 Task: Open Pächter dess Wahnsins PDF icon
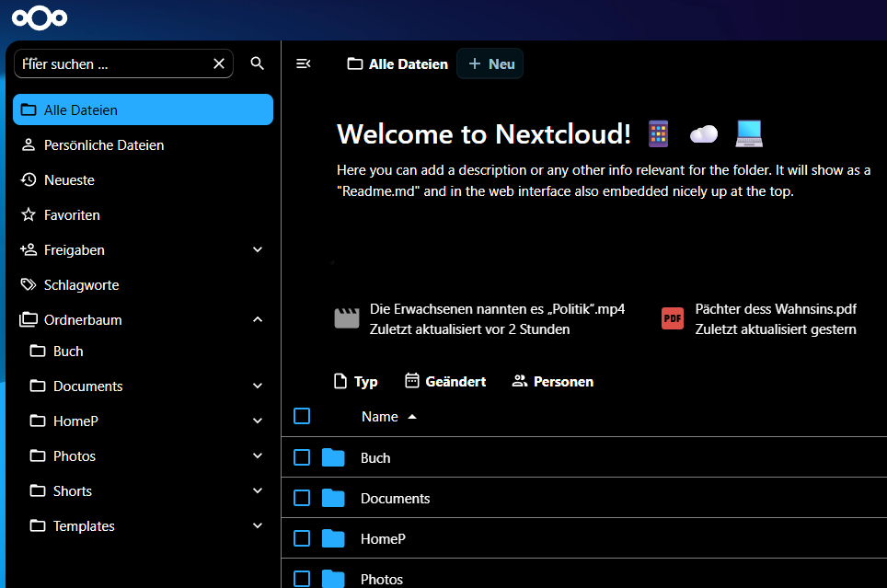(673, 318)
